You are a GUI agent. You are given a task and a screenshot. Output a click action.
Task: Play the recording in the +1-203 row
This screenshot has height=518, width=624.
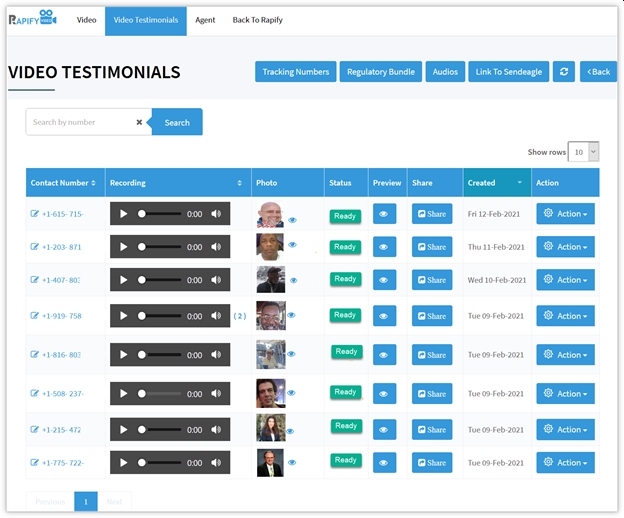point(123,247)
